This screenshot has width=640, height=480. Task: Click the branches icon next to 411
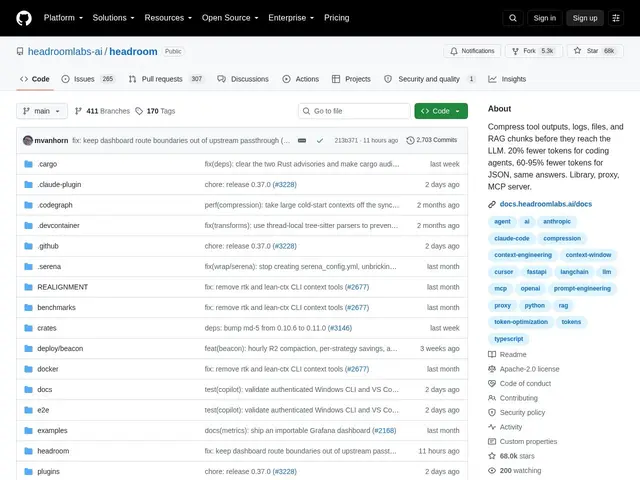(x=78, y=111)
